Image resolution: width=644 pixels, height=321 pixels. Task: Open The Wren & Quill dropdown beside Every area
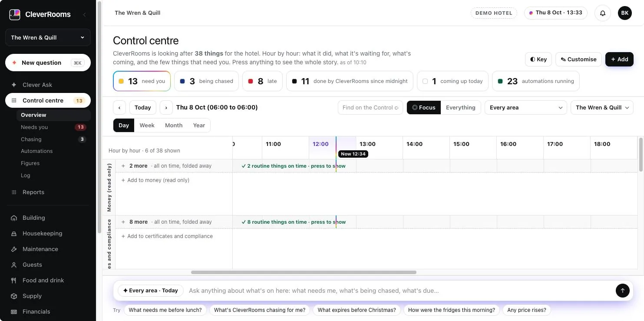tap(602, 108)
